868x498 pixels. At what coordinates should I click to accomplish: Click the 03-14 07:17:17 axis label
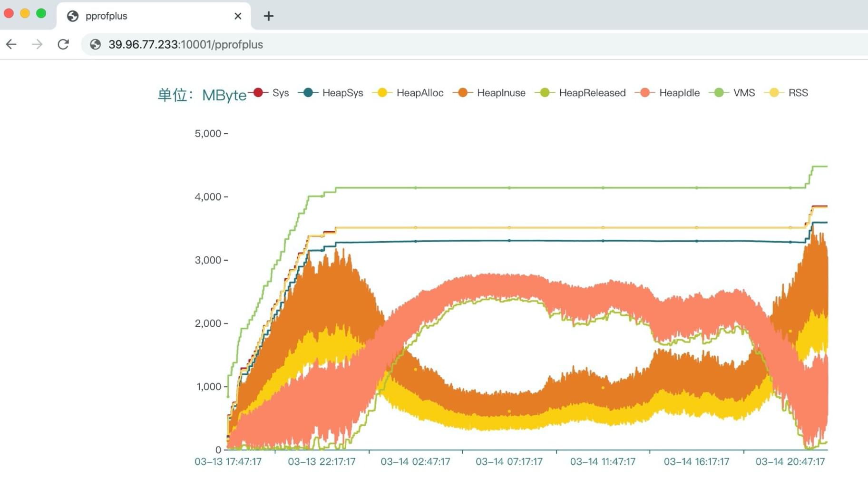[x=509, y=461]
